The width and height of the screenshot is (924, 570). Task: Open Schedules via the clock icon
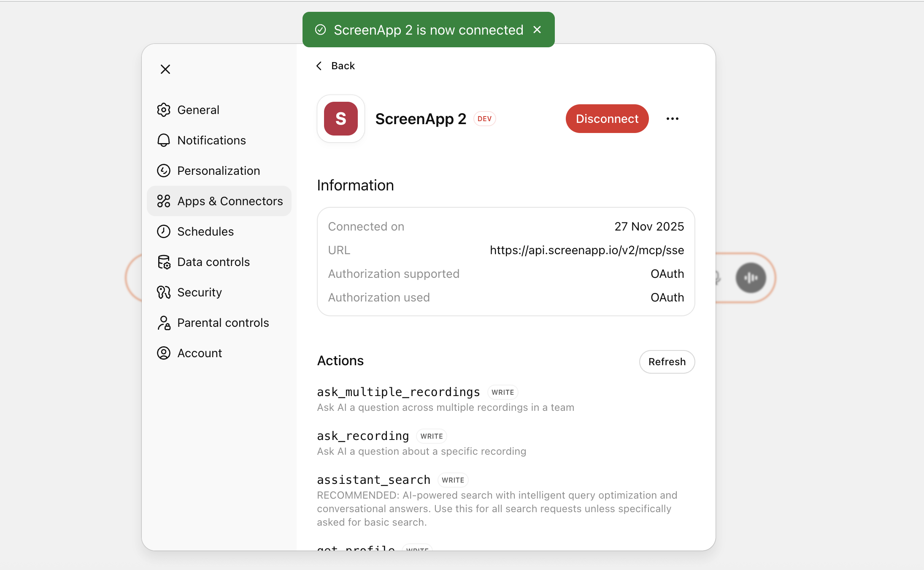click(164, 231)
